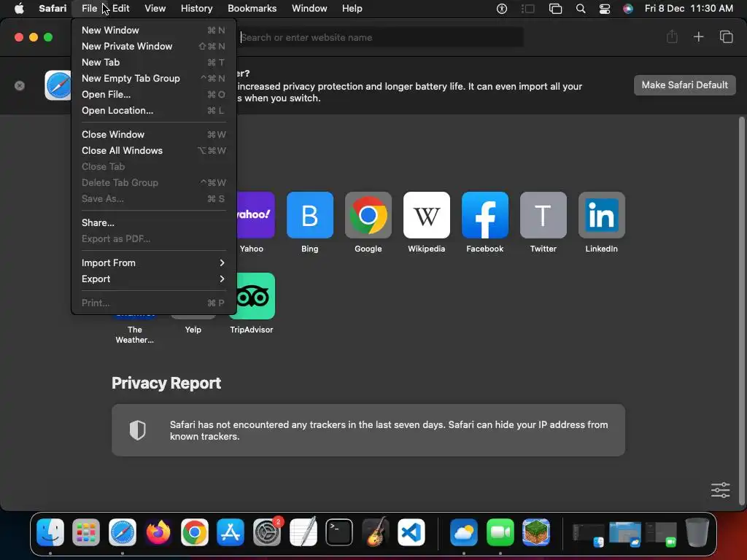This screenshot has height=560, width=747.
Task: Select Open Location... menu item
Action: [x=153, y=111]
